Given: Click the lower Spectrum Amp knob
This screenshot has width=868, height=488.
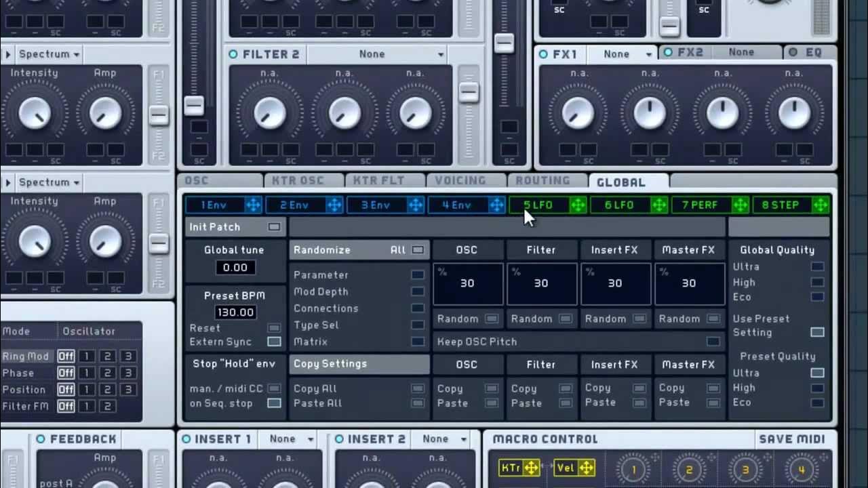Looking at the screenshot, I should click(105, 241).
